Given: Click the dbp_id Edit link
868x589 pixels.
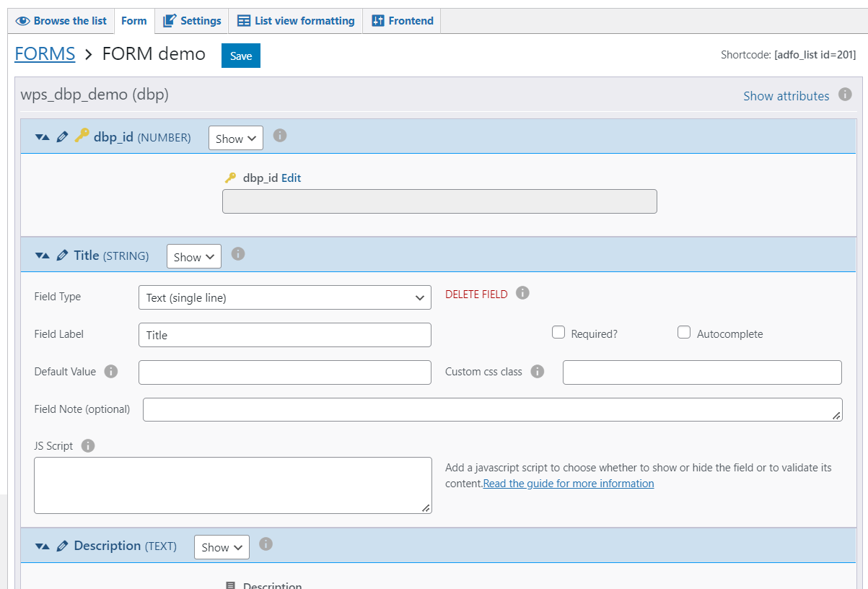Looking at the screenshot, I should tap(291, 178).
